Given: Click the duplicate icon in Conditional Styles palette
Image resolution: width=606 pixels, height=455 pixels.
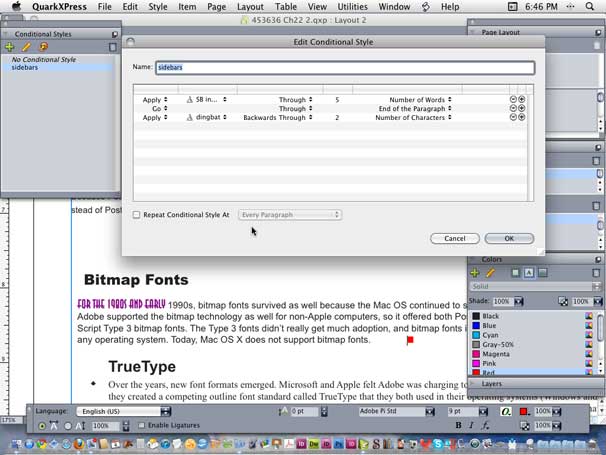Looking at the screenshot, I should click(43, 47).
